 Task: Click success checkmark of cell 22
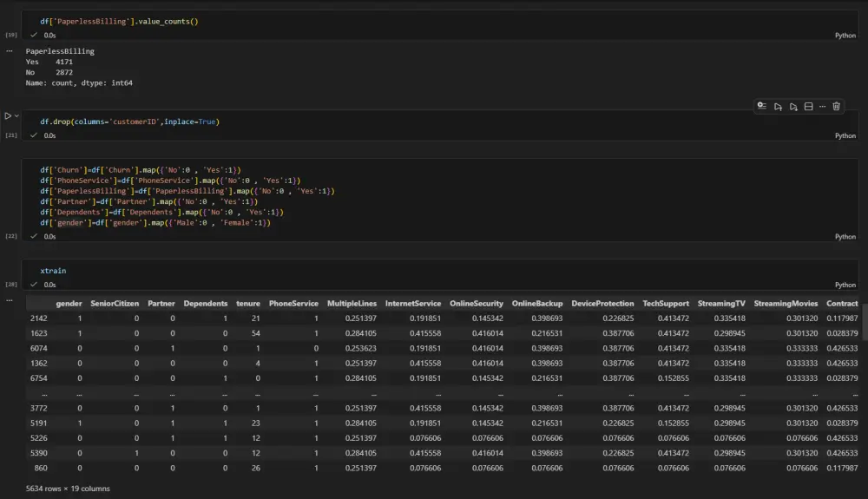34,236
